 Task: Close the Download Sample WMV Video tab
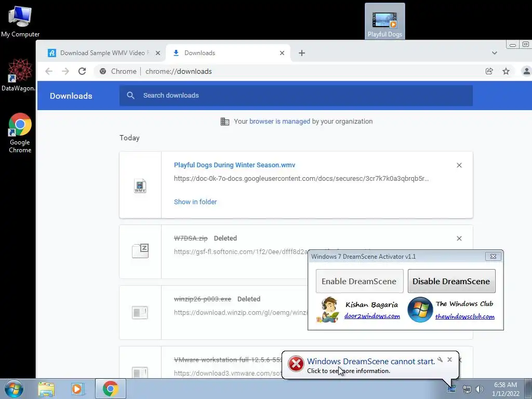click(158, 53)
